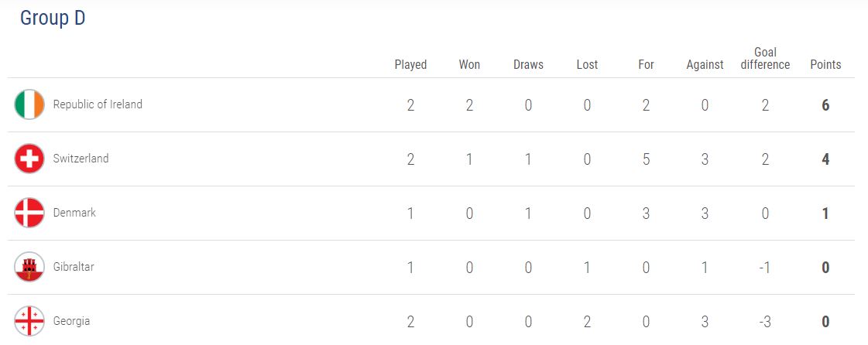This screenshot has width=868, height=345.
Task: Click the Points column header
Action: [825, 65]
